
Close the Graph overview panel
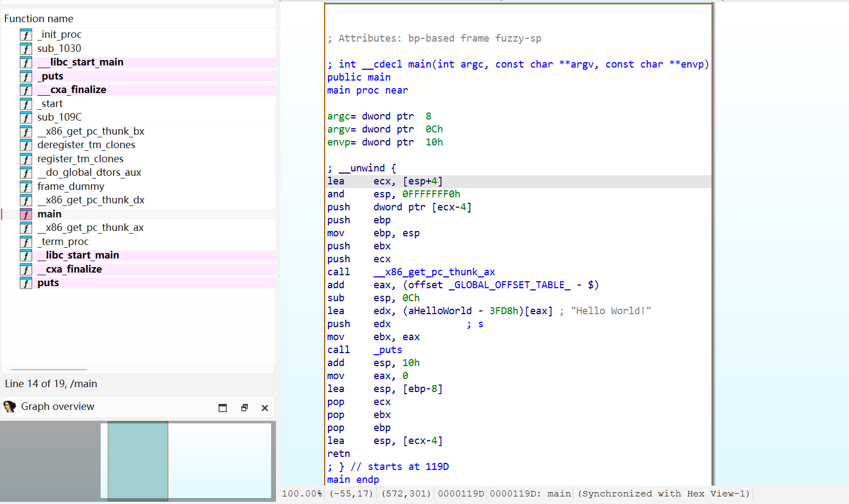265,408
